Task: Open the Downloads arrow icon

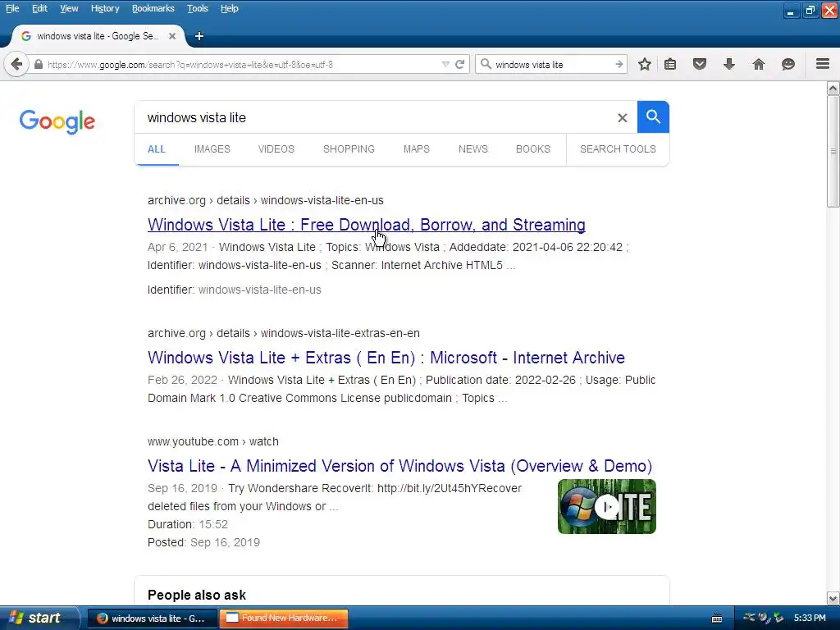Action: pos(729,64)
